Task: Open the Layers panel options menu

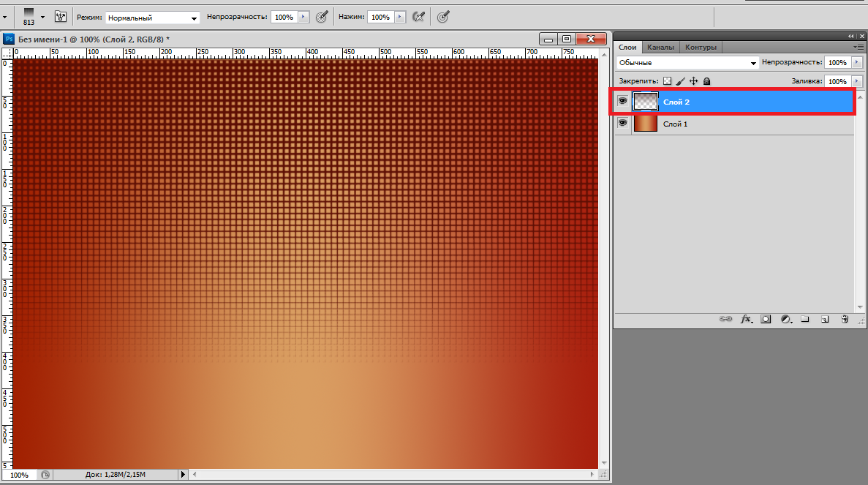Action: click(858, 47)
